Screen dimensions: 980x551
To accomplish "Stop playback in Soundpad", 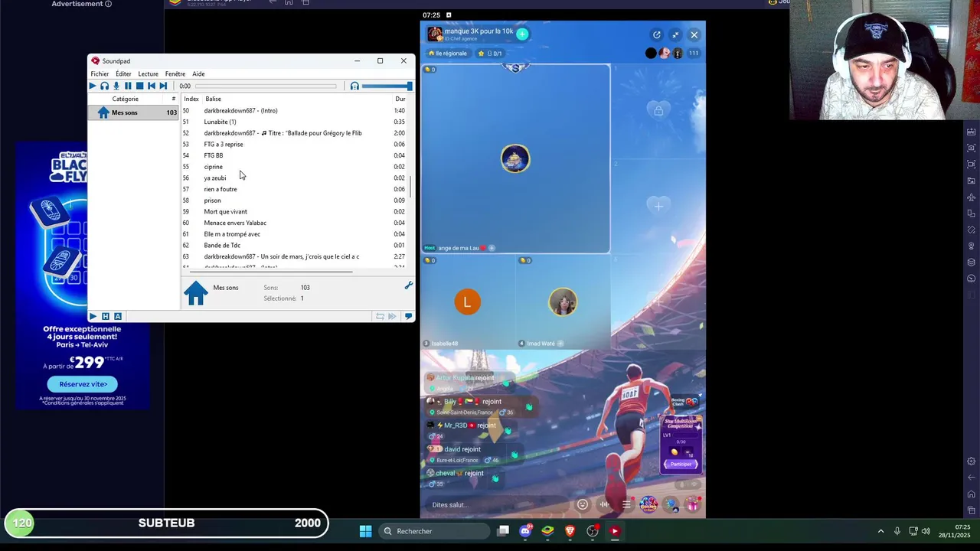I will tap(139, 86).
